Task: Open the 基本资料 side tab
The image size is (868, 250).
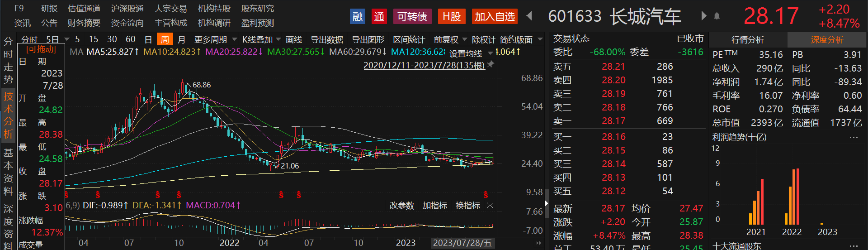Action: (8, 172)
